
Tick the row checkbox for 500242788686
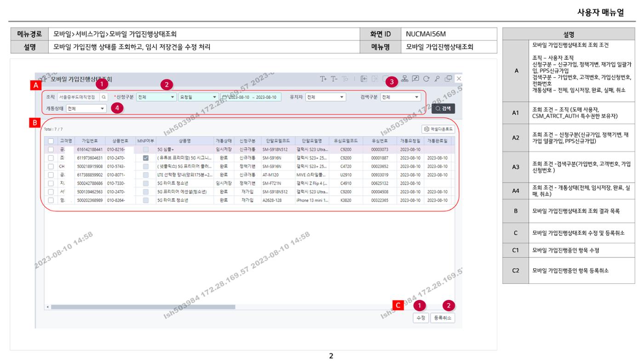pyautogui.click(x=51, y=183)
